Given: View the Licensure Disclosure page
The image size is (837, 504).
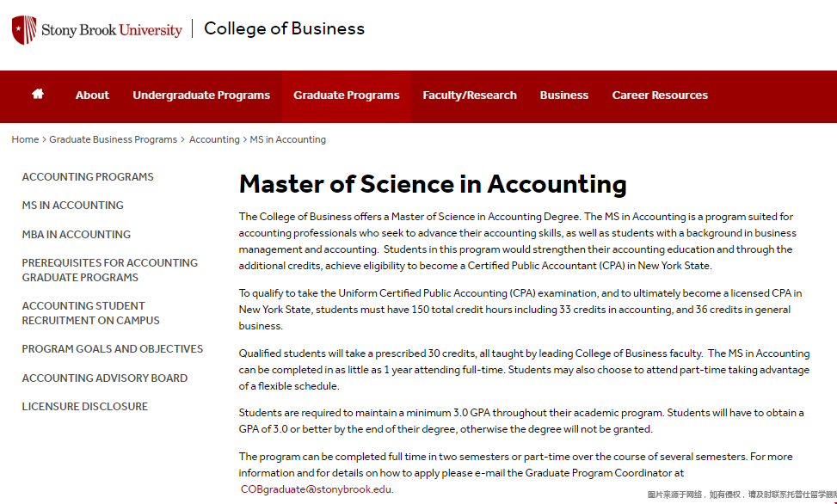Looking at the screenshot, I should pyautogui.click(x=85, y=406).
